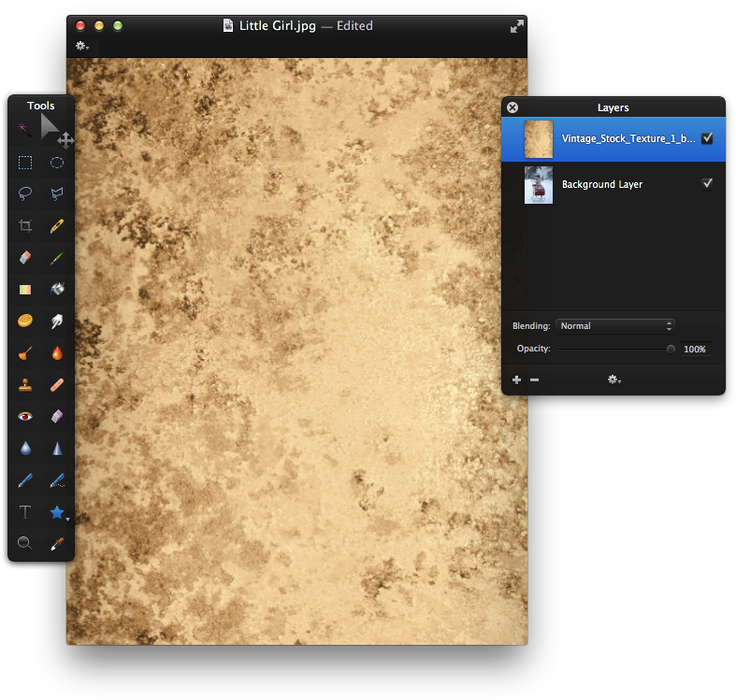Activate the Zoom magnifier tool
This screenshot has height=700, width=736.
click(25, 543)
